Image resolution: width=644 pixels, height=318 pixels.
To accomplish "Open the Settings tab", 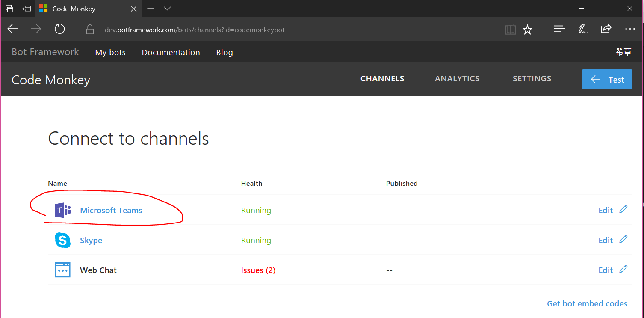I will pyautogui.click(x=532, y=79).
